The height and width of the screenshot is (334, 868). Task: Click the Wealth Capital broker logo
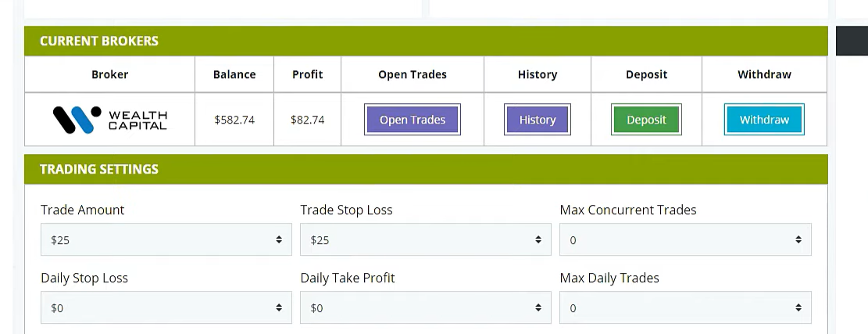pos(109,120)
